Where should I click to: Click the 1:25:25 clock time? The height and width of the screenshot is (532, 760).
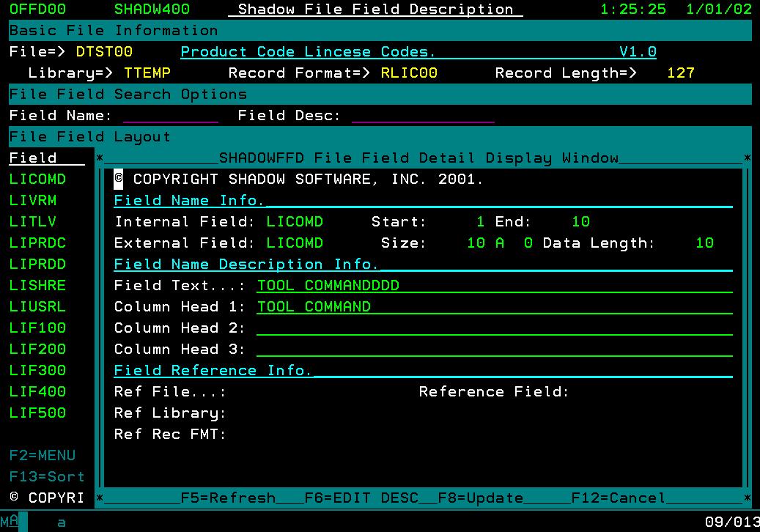coord(633,10)
